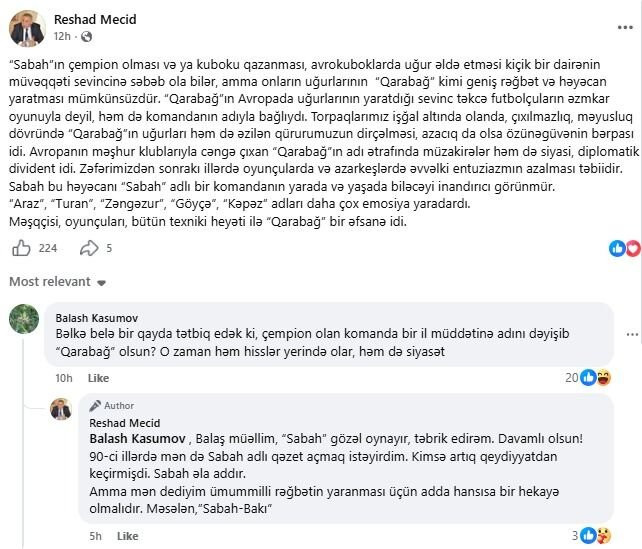Click the pencil Author badge on the reply
This screenshot has height=549, width=642.
coord(110,405)
